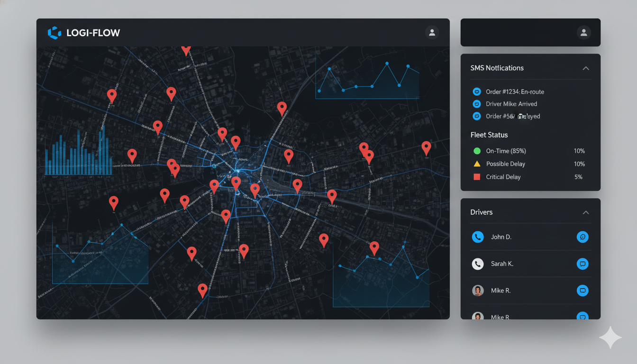
Task: Click the bar chart overlay on the map
Action: coord(78,154)
